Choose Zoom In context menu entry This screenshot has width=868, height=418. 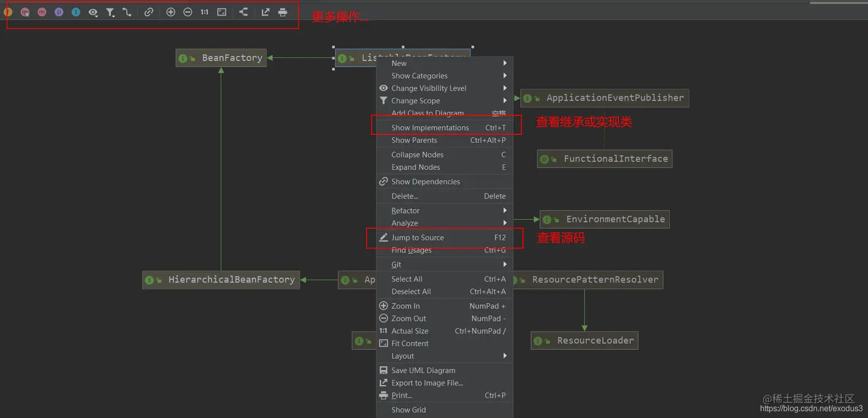coord(444,306)
